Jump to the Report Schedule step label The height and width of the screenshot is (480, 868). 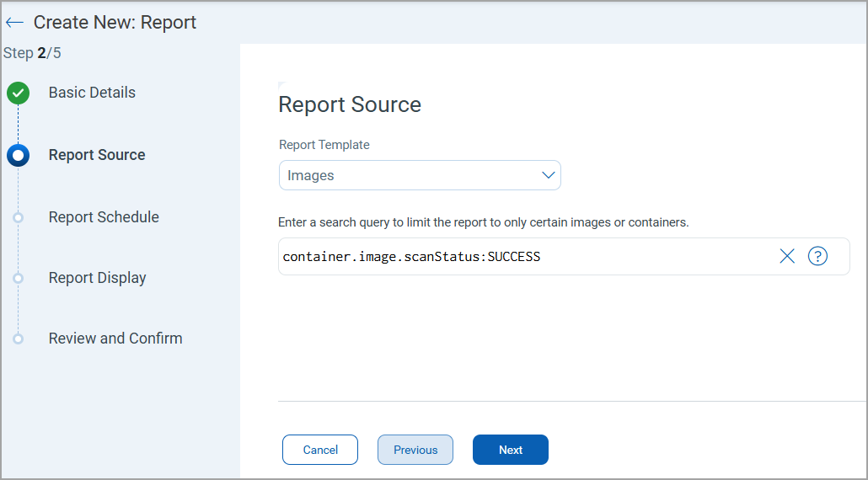104,217
